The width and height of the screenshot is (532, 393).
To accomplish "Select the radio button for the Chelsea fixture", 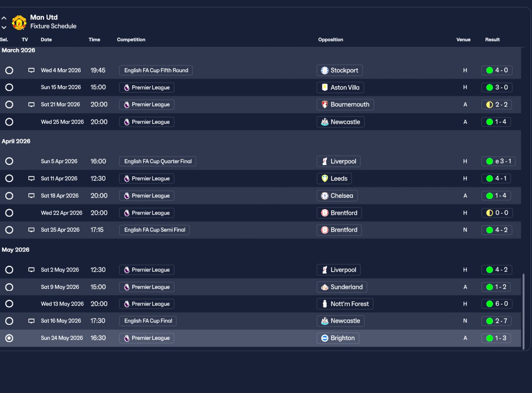I will [9, 195].
